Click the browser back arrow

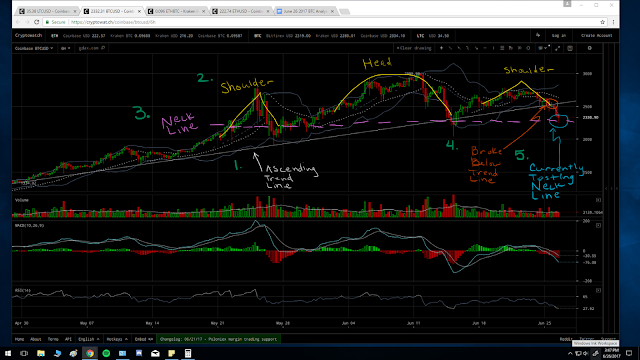click(x=18, y=22)
